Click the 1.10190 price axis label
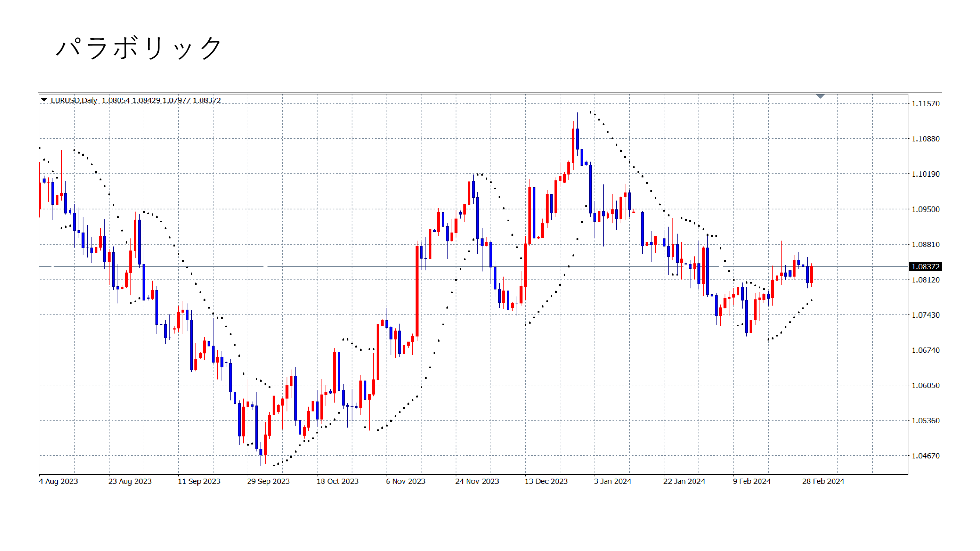 [926, 174]
